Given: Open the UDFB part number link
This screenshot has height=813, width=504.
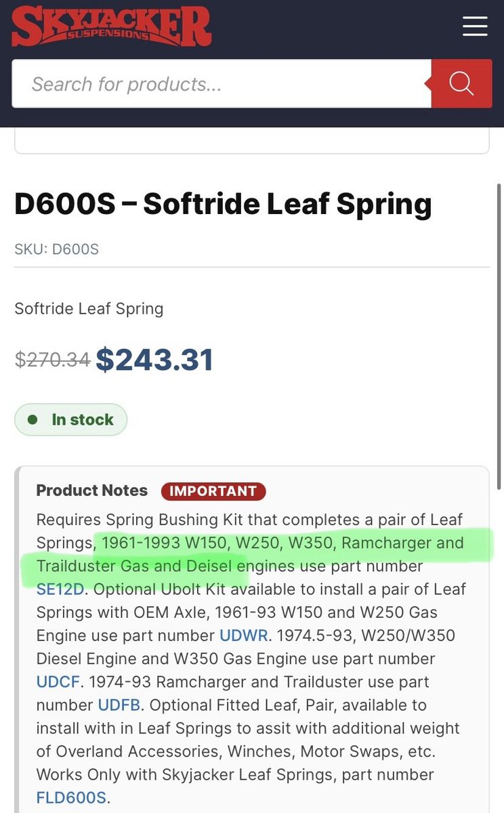Looking at the screenshot, I should (x=119, y=705).
